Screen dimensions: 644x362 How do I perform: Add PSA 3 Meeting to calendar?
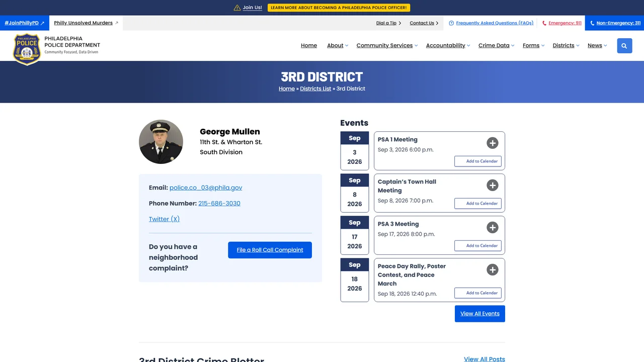[x=478, y=245]
